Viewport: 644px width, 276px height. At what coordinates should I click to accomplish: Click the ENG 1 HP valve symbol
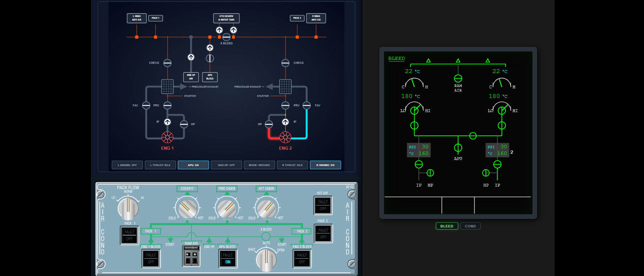tap(184, 124)
